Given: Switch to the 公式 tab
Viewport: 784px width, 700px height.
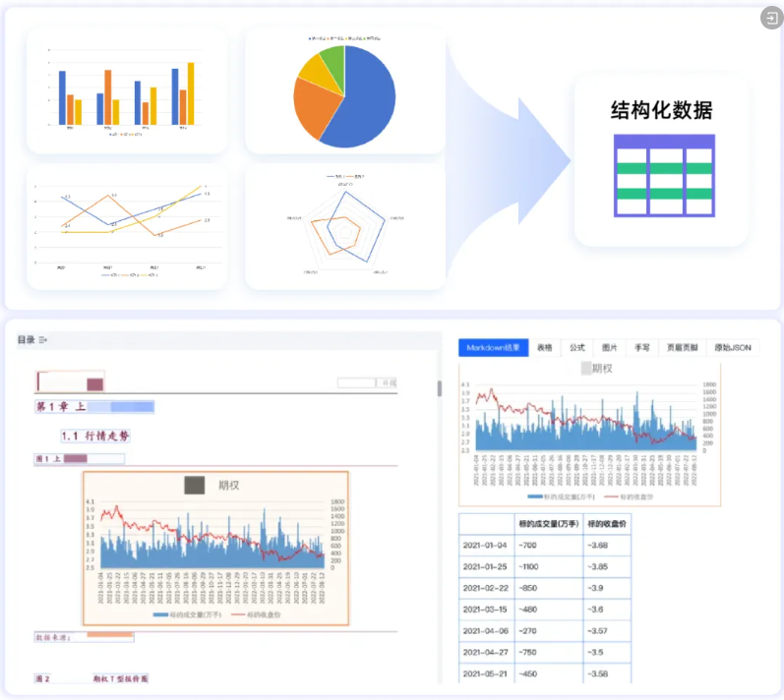Looking at the screenshot, I should [x=576, y=348].
